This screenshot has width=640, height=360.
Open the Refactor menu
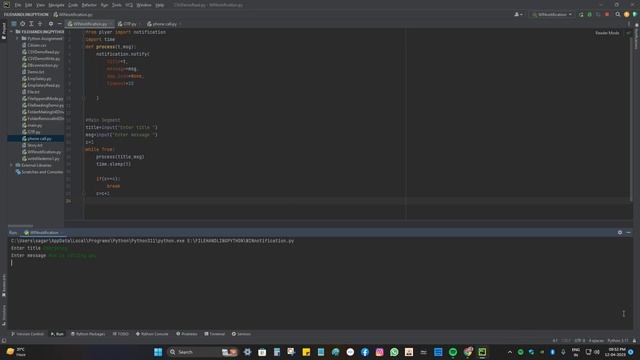pyautogui.click(x=89, y=5)
